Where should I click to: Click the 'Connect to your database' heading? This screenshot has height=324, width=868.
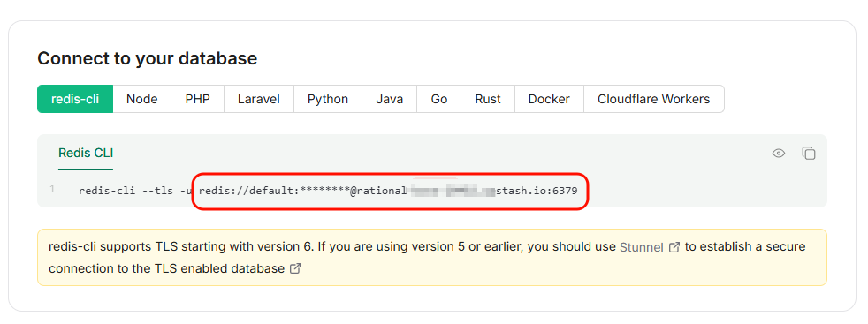[148, 58]
